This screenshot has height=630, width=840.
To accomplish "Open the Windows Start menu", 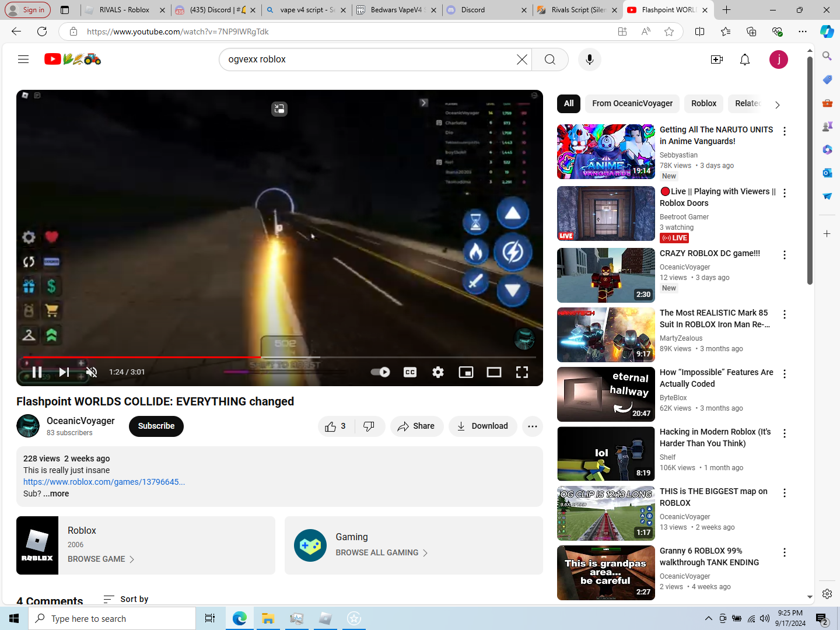I will (x=14, y=618).
